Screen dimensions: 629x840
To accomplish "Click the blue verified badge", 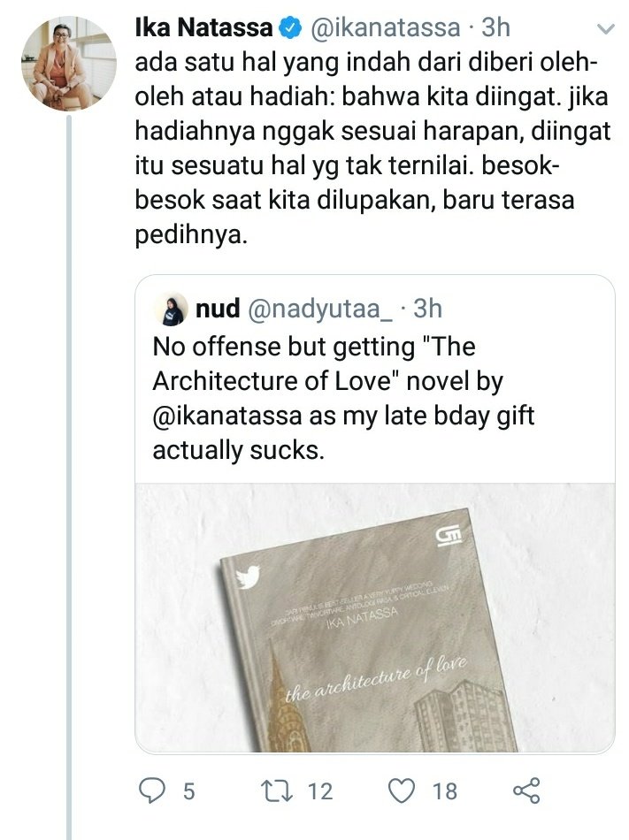I will coord(291,28).
